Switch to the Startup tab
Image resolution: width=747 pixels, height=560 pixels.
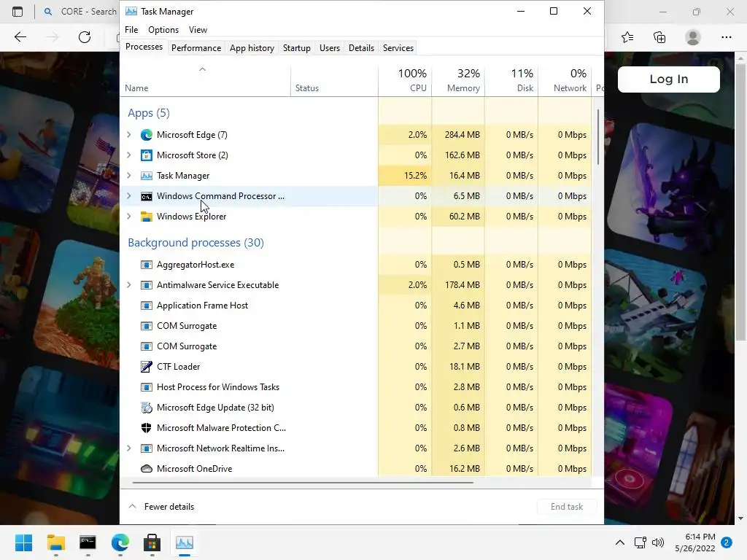click(x=297, y=48)
